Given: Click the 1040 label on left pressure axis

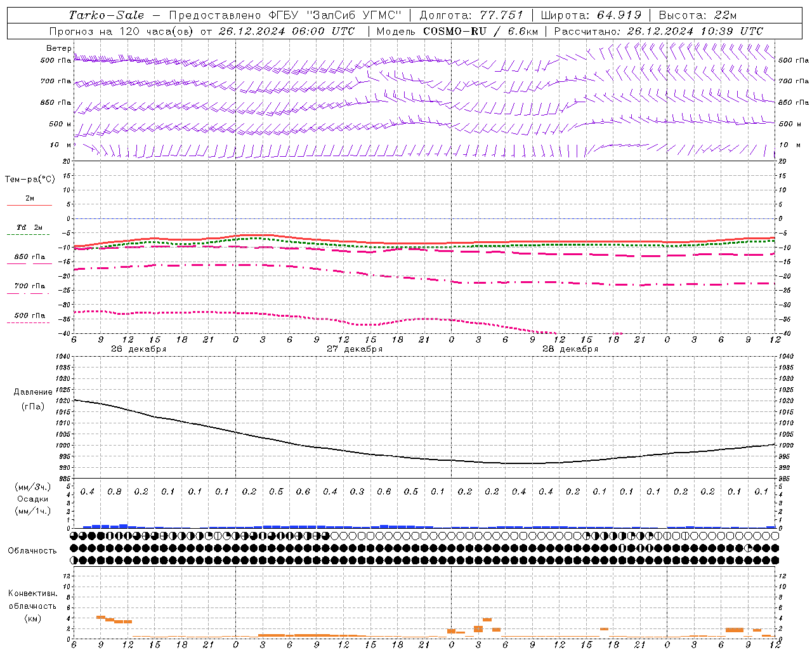Looking at the screenshot, I should tap(62, 356).
